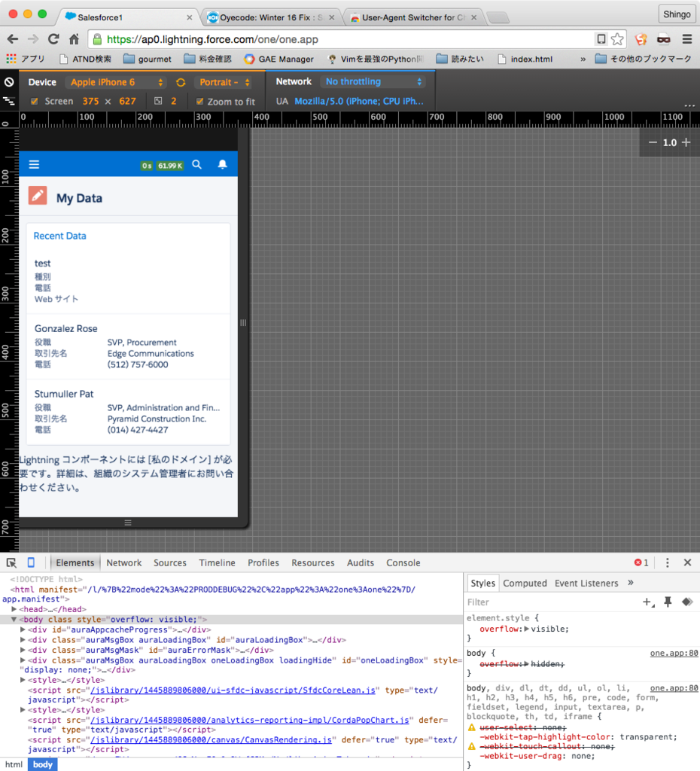
Task: Reload the page using the refresh icon
Action: coord(52,38)
